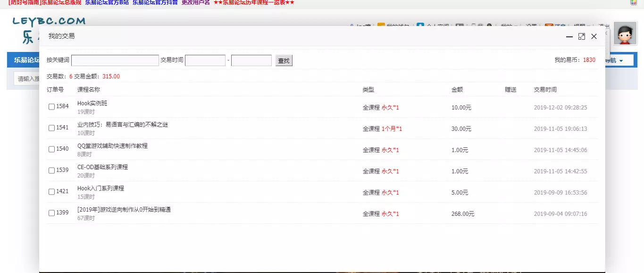
Task: Open the Hook实例班 course entry
Action: (92, 103)
